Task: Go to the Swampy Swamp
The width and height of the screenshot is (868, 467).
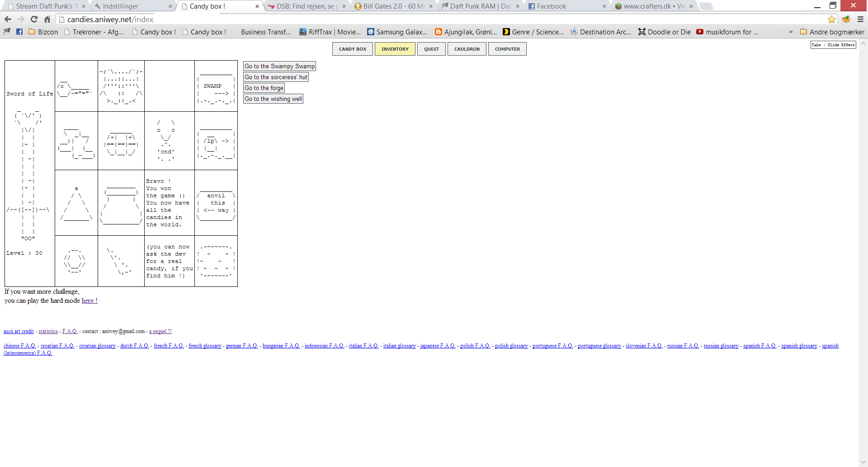Action: pyautogui.click(x=279, y=66)
